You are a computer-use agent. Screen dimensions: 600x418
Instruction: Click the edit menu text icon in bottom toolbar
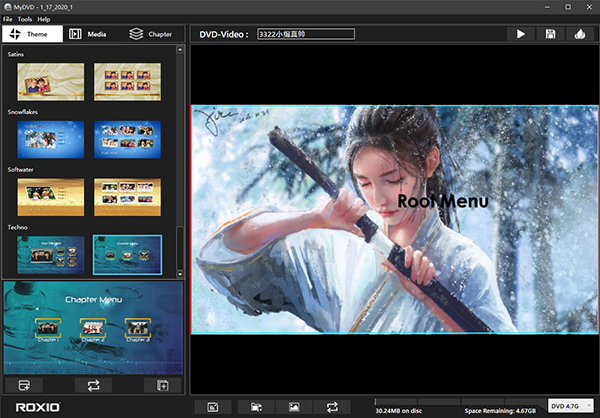coord(212,406)
